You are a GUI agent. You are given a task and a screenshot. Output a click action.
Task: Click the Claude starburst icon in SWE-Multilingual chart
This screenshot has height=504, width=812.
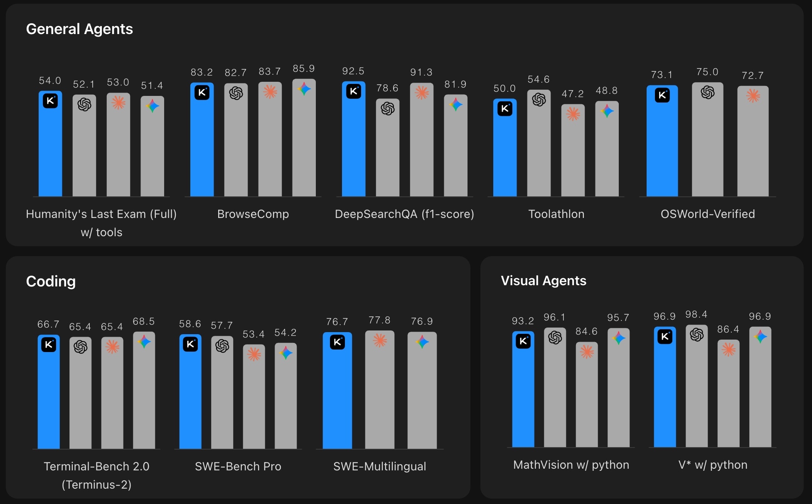point(380,341)
